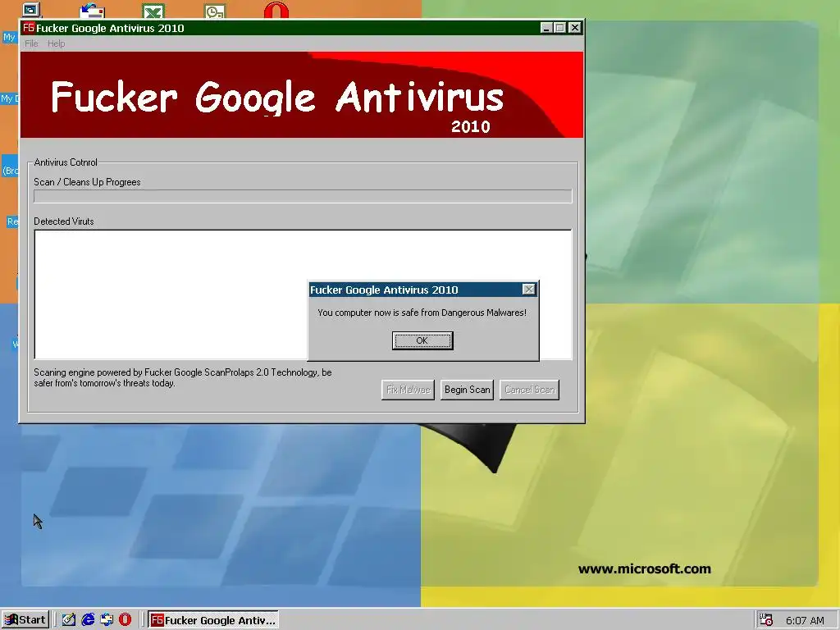
Task: Select the monitor desktop icon
Action: point(31,10)
